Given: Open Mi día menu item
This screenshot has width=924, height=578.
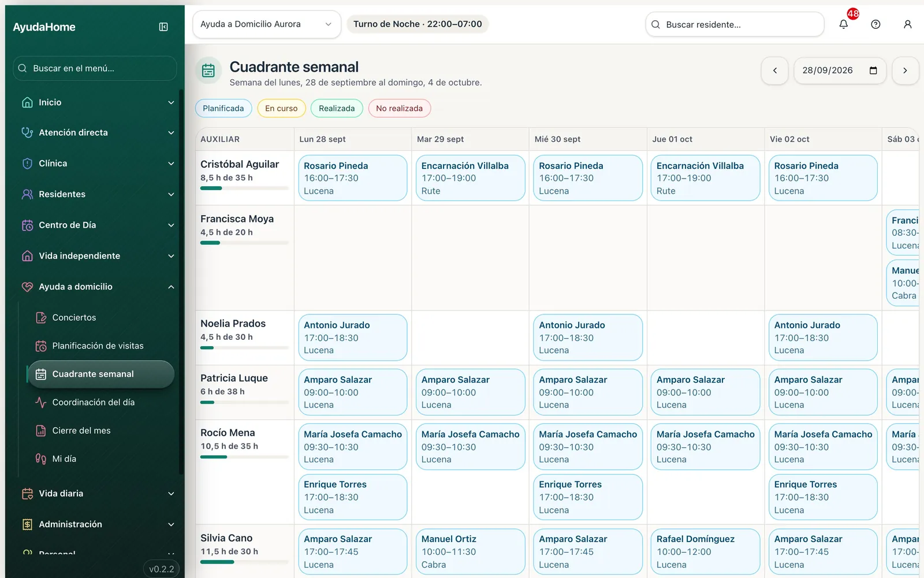Looking at the screenshot, I should pyautogui.click(x=100, y=459).
